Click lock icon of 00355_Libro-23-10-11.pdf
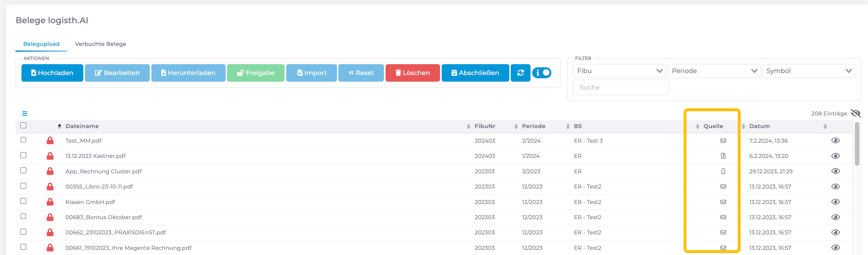868x255 pixels. (50, 187)
